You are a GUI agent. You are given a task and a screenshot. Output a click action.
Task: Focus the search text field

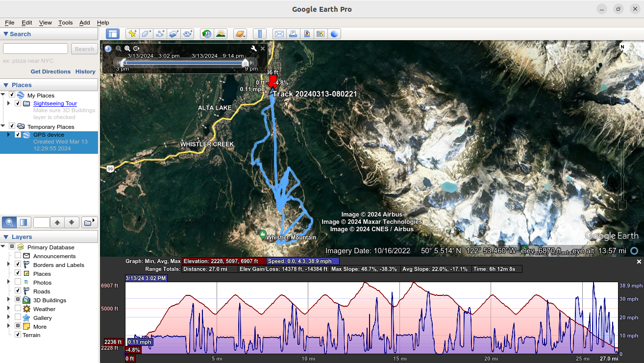coord(35,48)
